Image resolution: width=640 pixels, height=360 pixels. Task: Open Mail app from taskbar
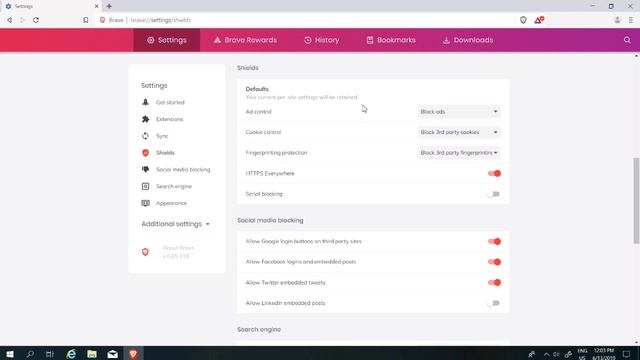coord(113,353)
